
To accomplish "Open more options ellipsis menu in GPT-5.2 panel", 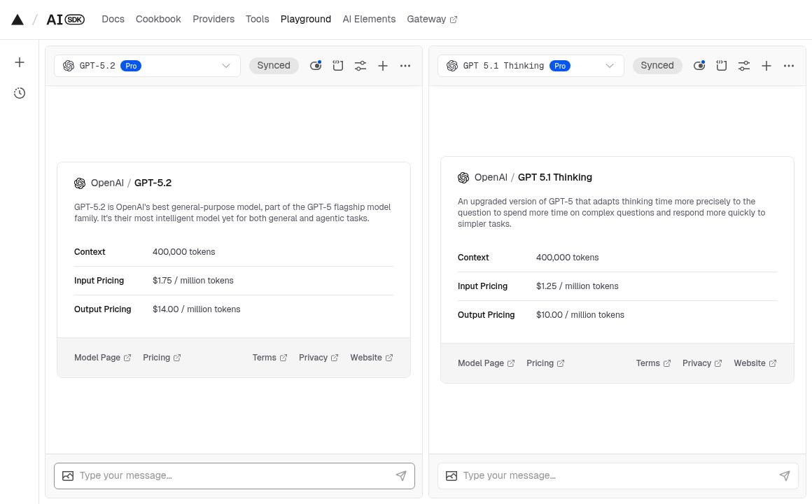I will pyautogui.click(x=405, y=66).
